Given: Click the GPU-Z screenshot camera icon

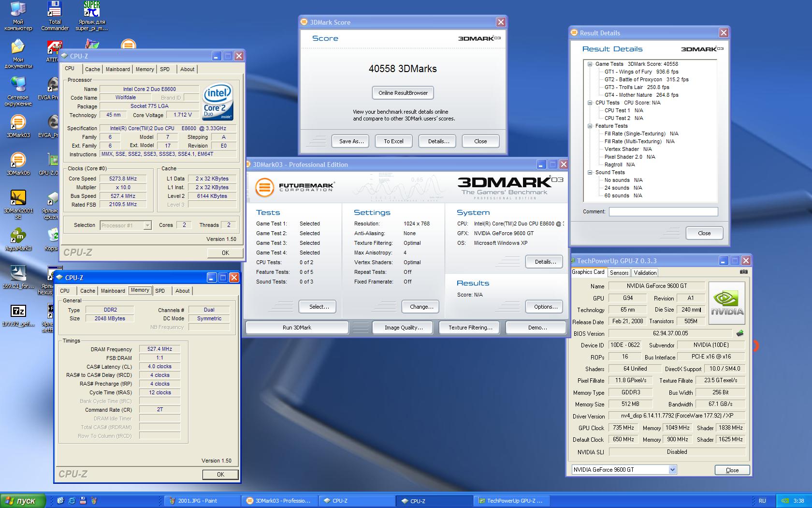Looking at the screenshot, I should tap(744, 272).
